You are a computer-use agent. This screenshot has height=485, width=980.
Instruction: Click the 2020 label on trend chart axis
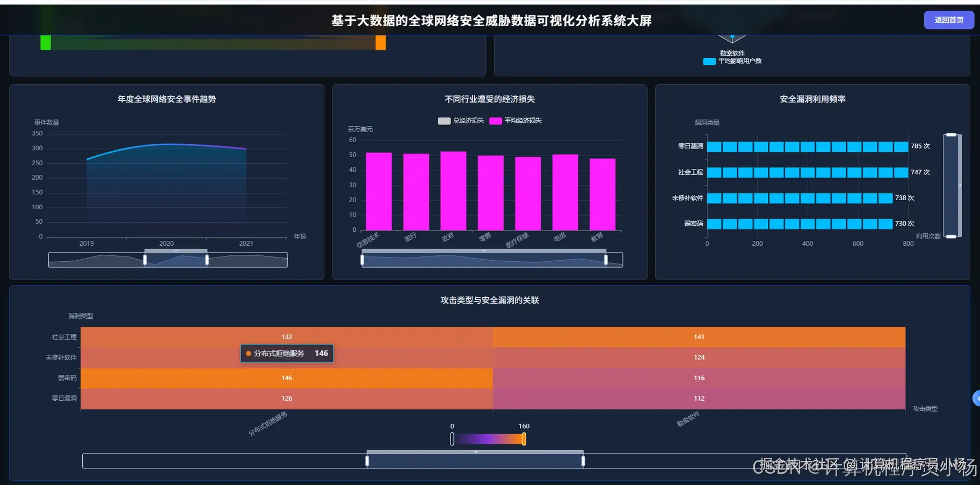point(166,244)
